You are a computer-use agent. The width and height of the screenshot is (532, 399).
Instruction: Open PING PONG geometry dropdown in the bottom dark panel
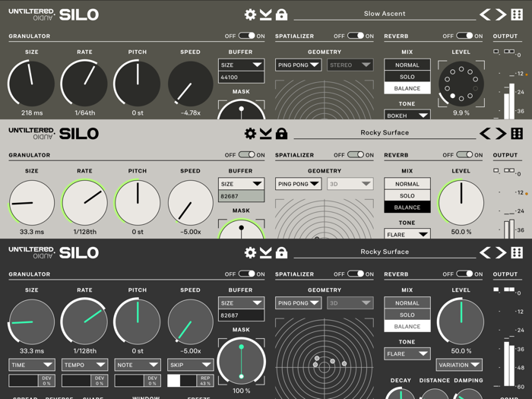(x=298, y=303)
